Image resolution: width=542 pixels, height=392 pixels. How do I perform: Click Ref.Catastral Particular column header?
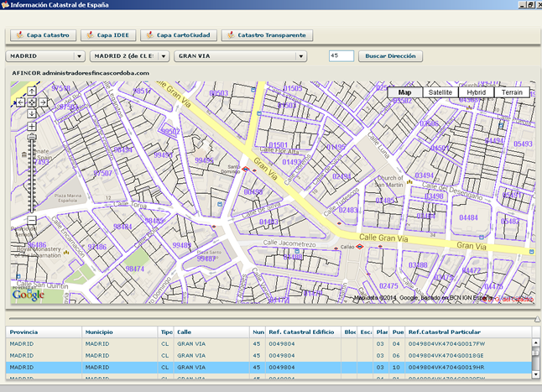pos(468,332)
